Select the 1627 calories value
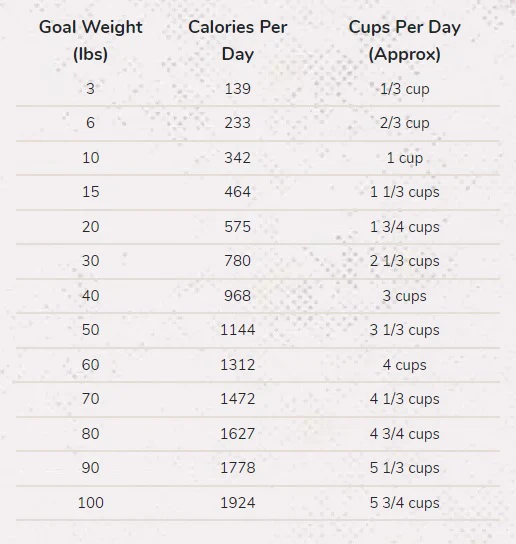516x544 pixels. tap(238, 434)
